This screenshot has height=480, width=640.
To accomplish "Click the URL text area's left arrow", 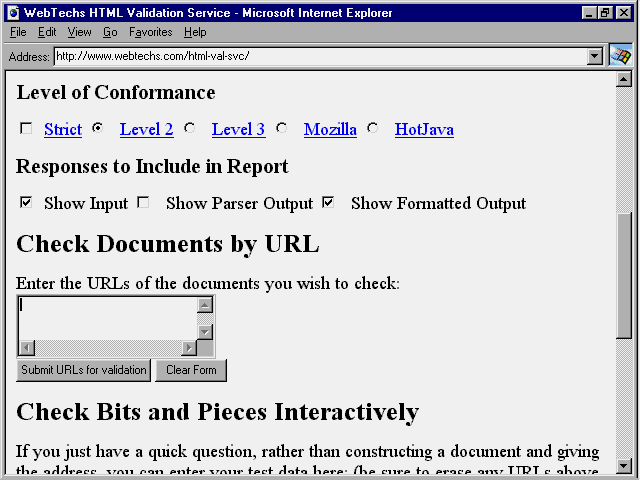I will [26, 348].
